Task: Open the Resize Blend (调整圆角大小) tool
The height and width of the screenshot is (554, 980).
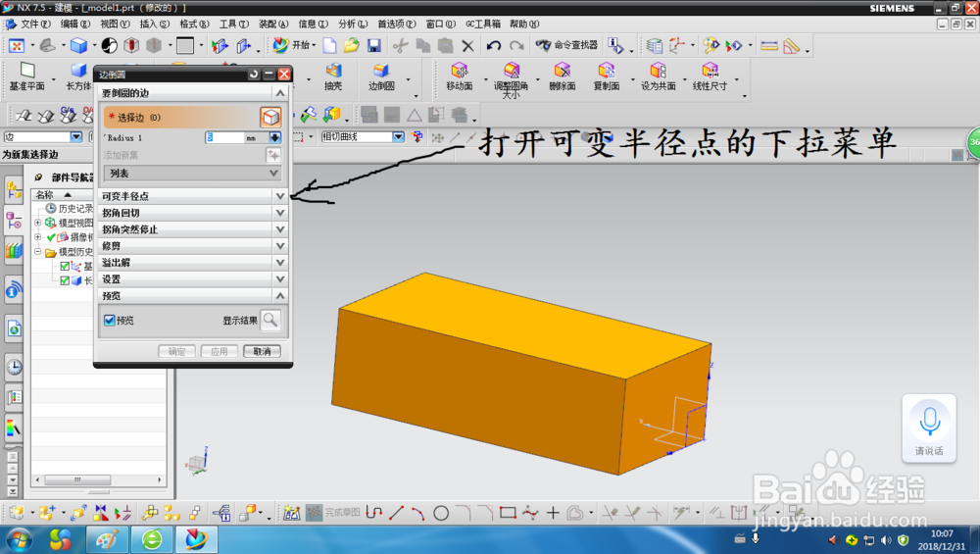Action: 511,79
